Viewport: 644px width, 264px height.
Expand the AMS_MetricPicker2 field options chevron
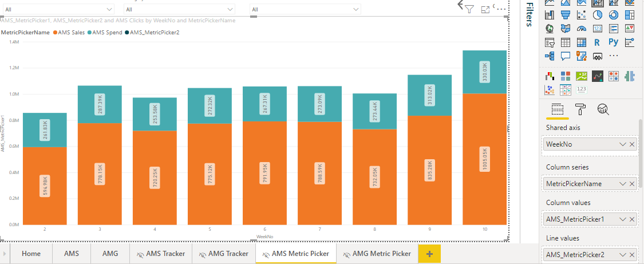[x=623, y=254]
